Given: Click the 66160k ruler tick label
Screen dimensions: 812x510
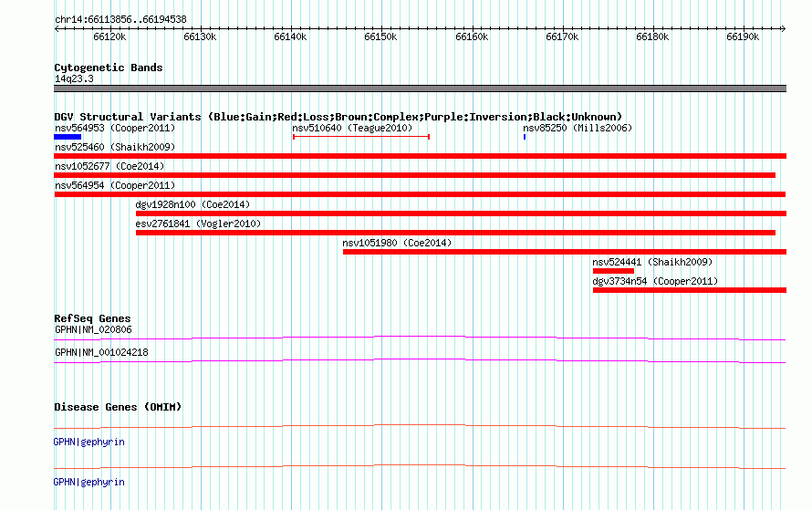Looking at the screenshot, I should pos(472,36).
